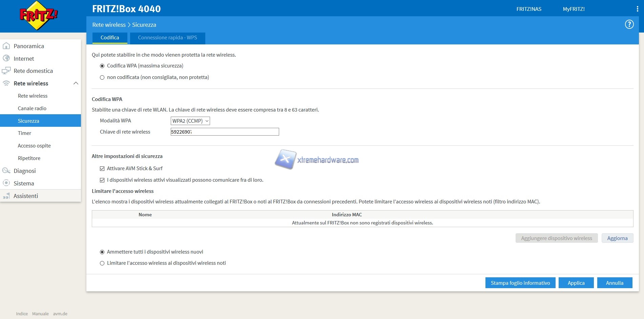This screenshot has height=319, width=644.
Task: Switch to Connessione rapida - WPS tab
Action: 167,38
